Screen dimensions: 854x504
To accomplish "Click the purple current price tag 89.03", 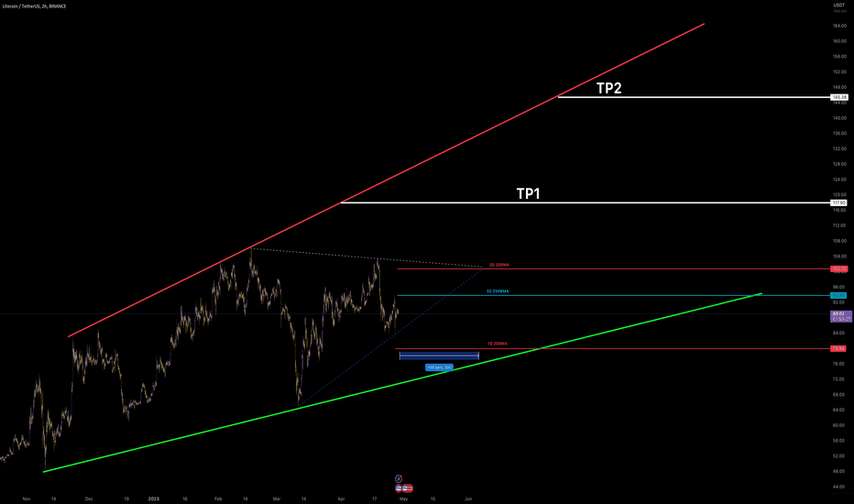I will pos(841,316).
